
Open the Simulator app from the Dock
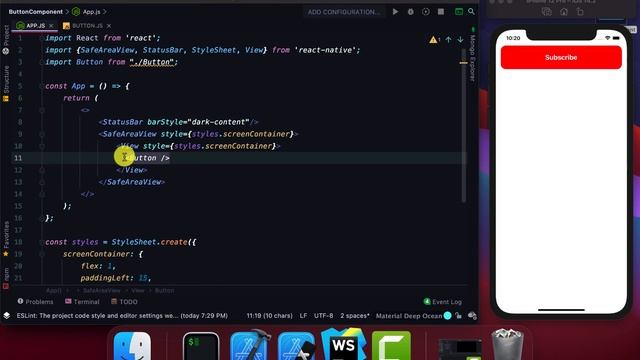click(x=296, y=346)
